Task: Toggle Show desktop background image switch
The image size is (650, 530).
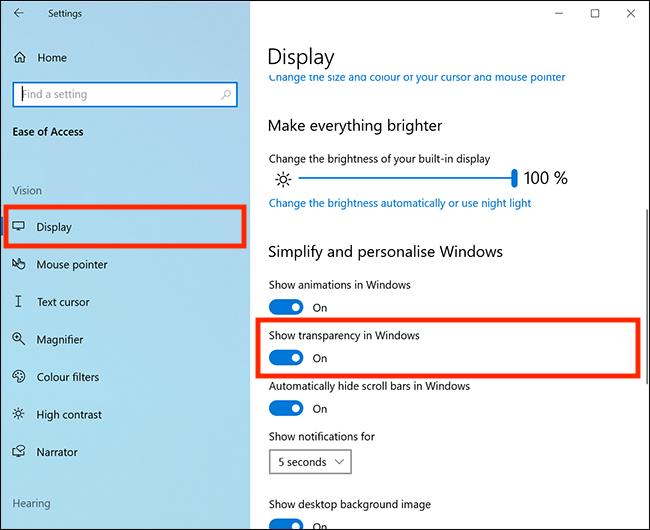Action: [286, 524]
